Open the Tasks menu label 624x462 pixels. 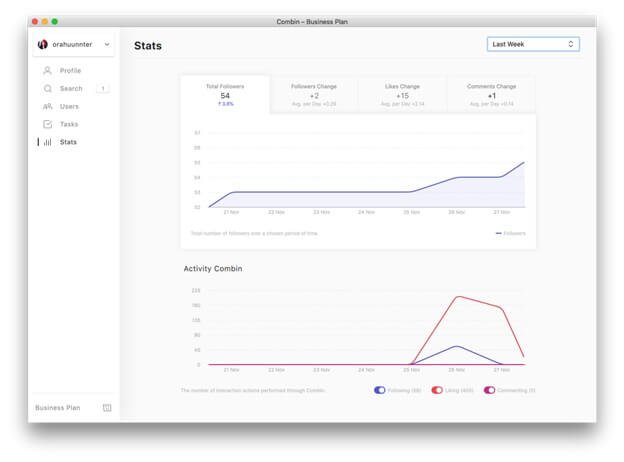[x=69, y=124]
